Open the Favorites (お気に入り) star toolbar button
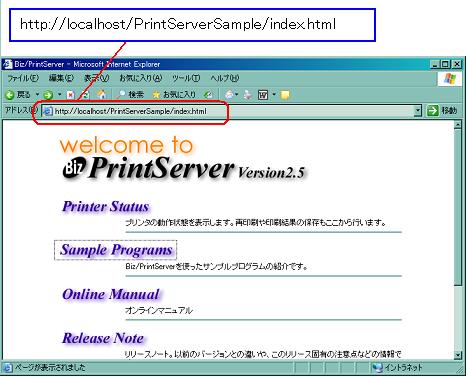 (x=174, y=95)
